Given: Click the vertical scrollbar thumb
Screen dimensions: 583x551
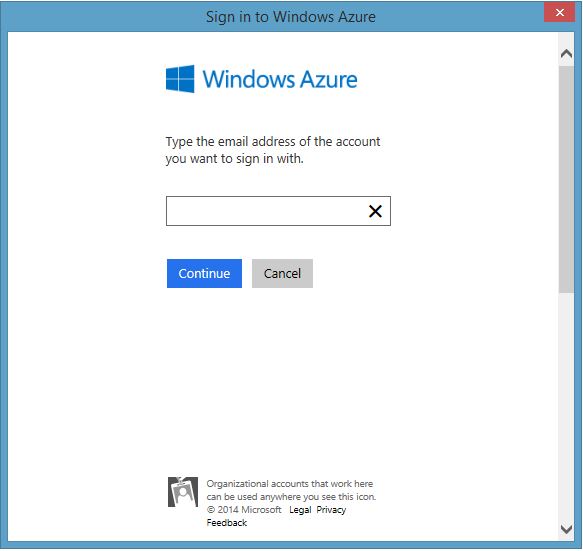Looking at the screenshot, I should (566, 180).
